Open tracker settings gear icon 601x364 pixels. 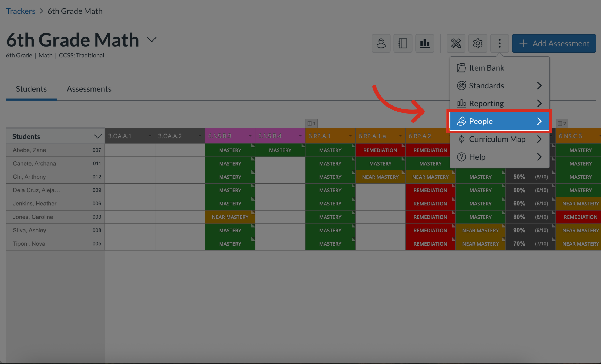(477, 43)
